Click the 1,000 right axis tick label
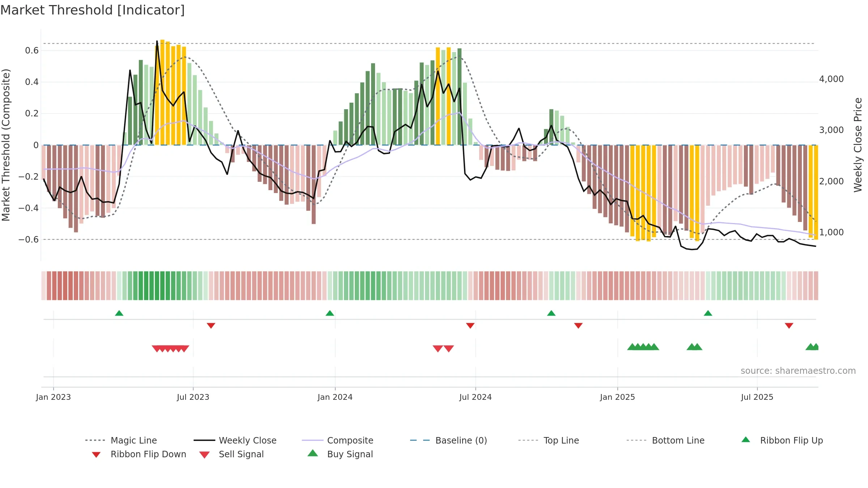 coord(831,232)
